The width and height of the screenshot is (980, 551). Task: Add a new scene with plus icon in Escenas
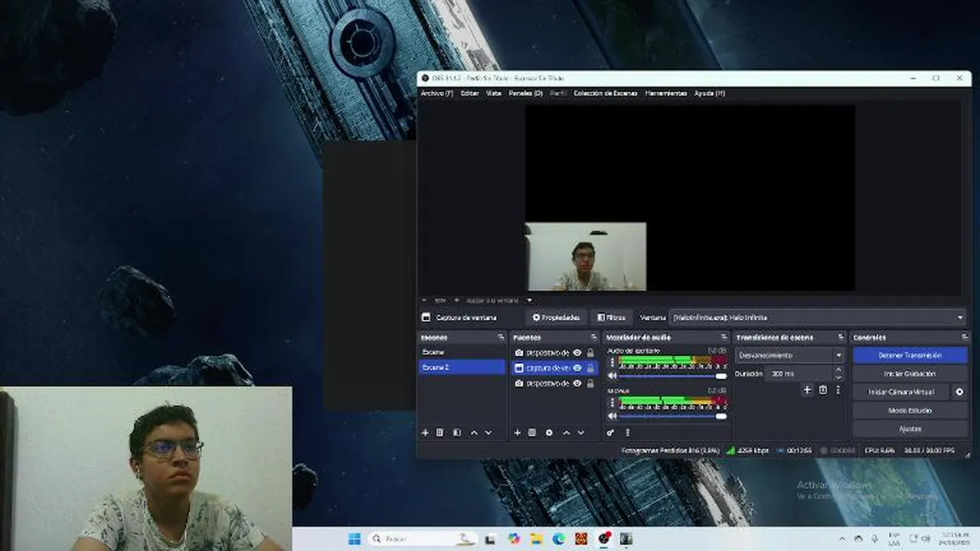[425, 432]
